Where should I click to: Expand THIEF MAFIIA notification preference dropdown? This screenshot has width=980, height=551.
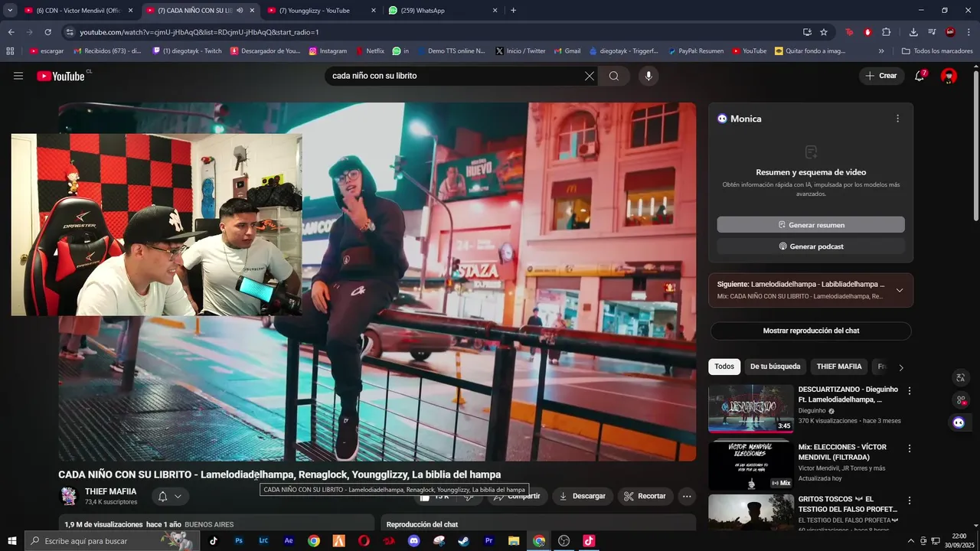[x=170, y=496]
